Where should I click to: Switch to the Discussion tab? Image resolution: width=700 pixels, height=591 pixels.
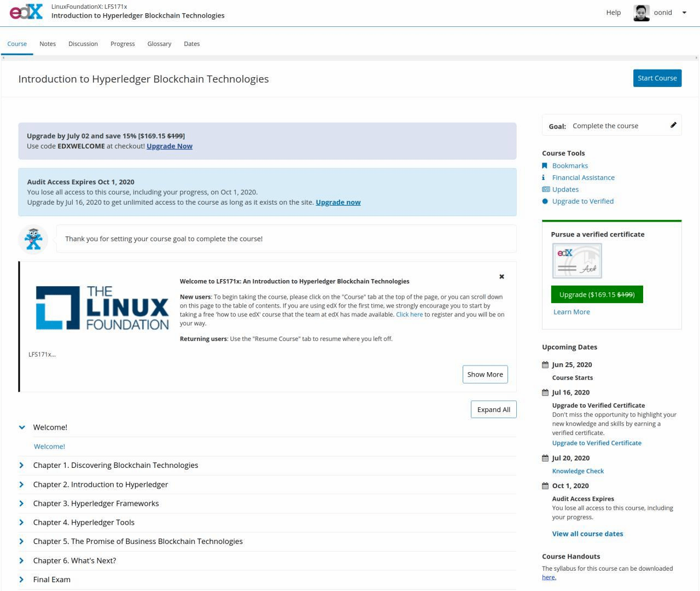click(x=83, y=44)
